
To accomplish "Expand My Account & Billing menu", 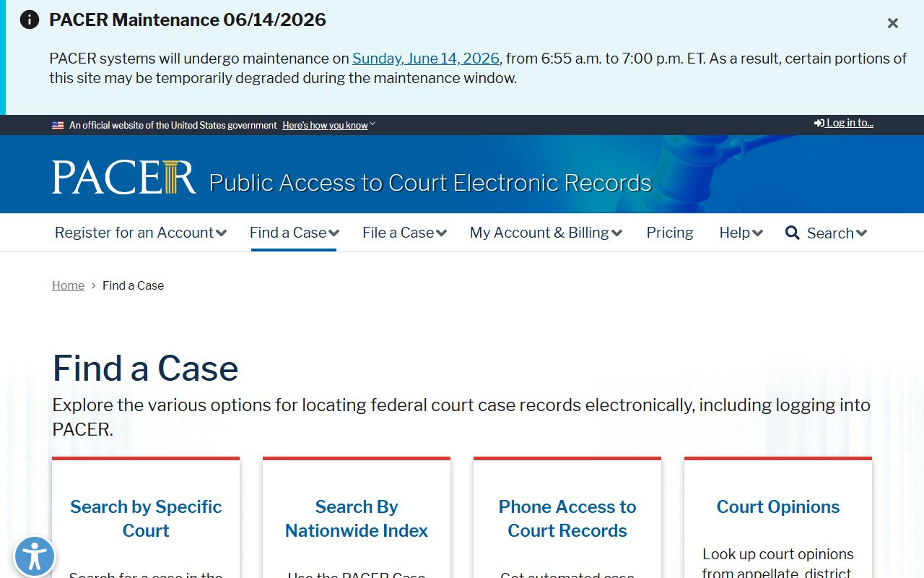I will [546, 233].
